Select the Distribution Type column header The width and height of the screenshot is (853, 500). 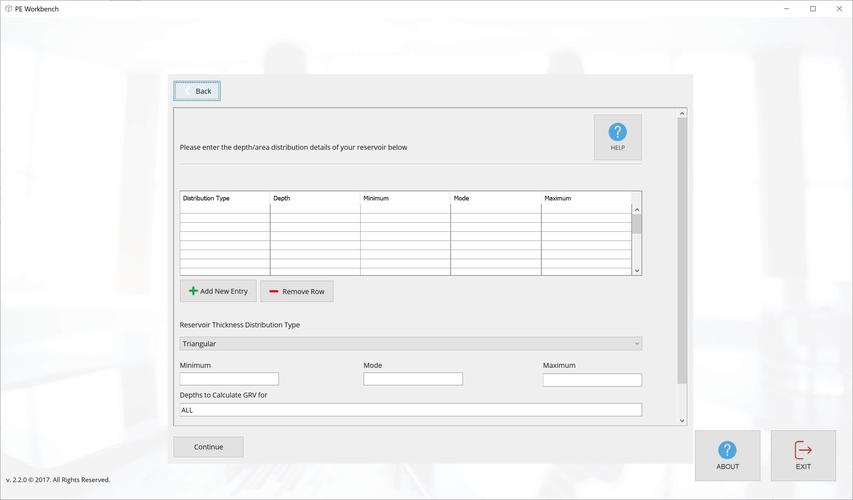[x=225, y=198]
